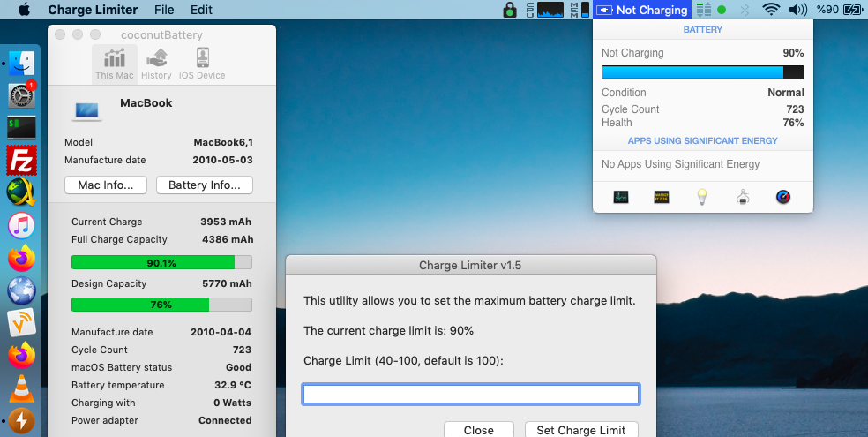
Task: Click the Full Charge Capacity 4386 mAh value
Action: 228,239
